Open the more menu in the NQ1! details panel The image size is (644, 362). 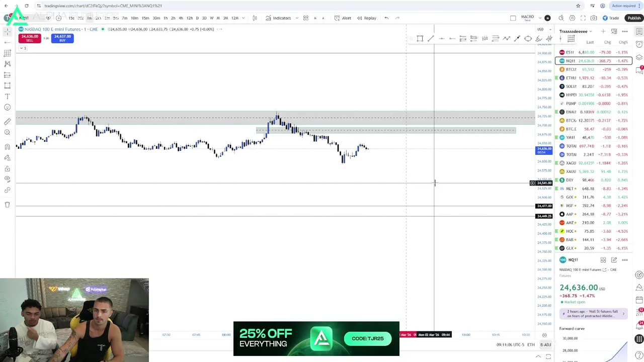(x=624, y=260)
